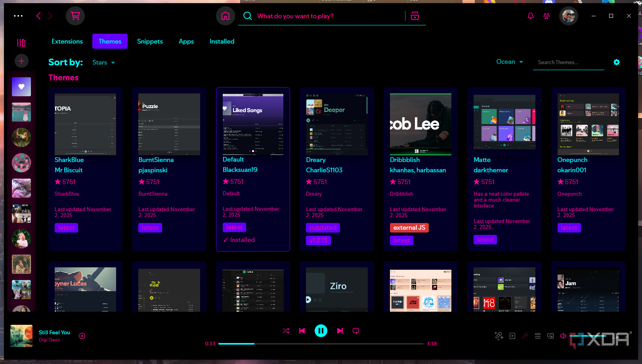
Task: Open Friend Activity icon
Action: click(546, 16)
